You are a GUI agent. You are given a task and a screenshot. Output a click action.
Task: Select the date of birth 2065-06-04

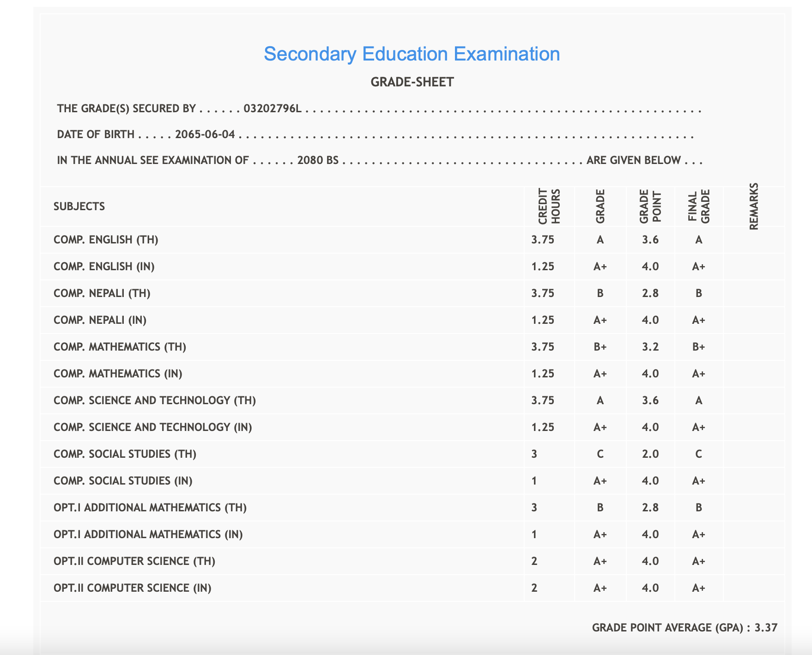click(205, 134)
